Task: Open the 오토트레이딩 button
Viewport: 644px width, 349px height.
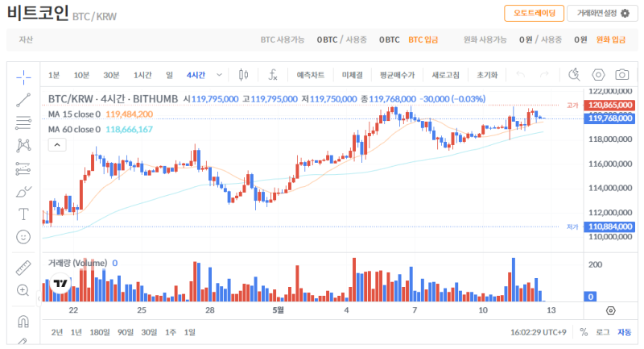Action: pyautogui.click(x=534, y=13)
